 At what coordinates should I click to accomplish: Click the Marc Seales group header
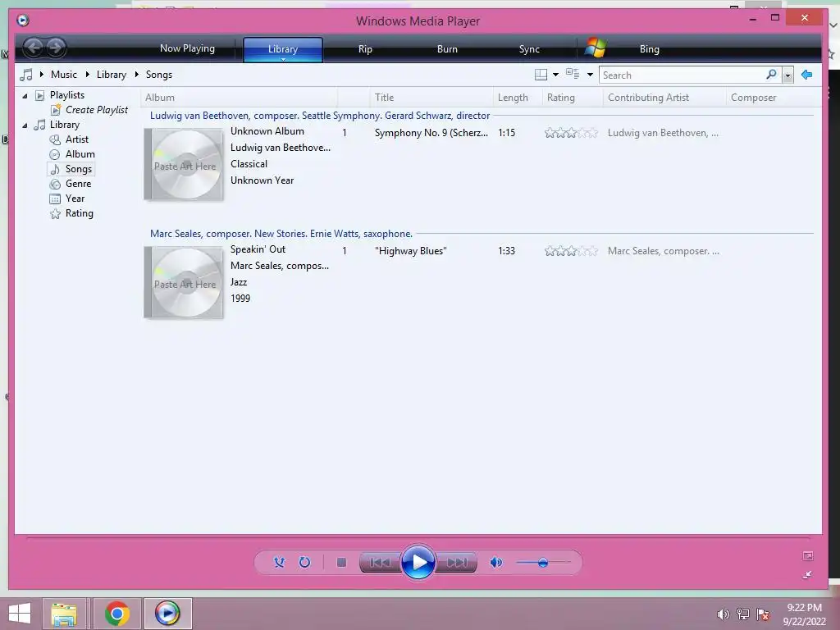[281, 234]
